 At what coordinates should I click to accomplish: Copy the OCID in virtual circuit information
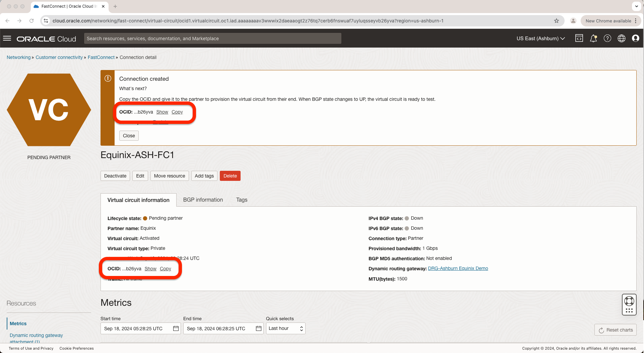coord(166,269)
